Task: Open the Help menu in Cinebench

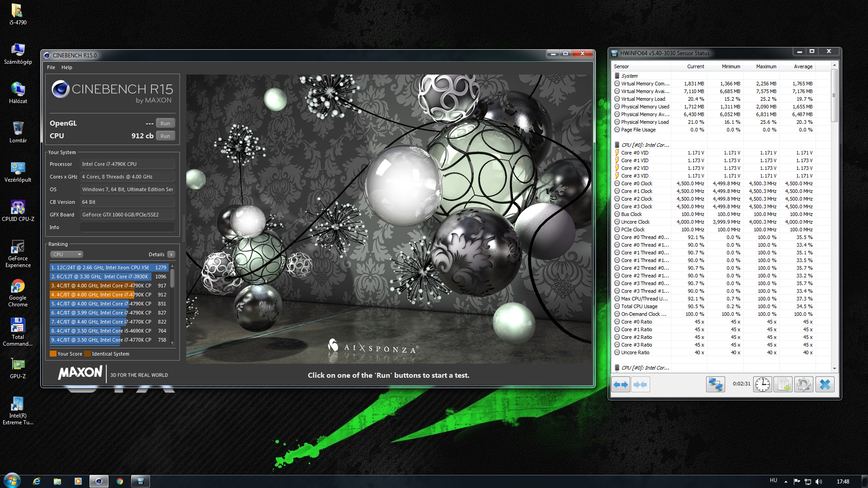Action: pyautogui.click(x=67, y=67)
